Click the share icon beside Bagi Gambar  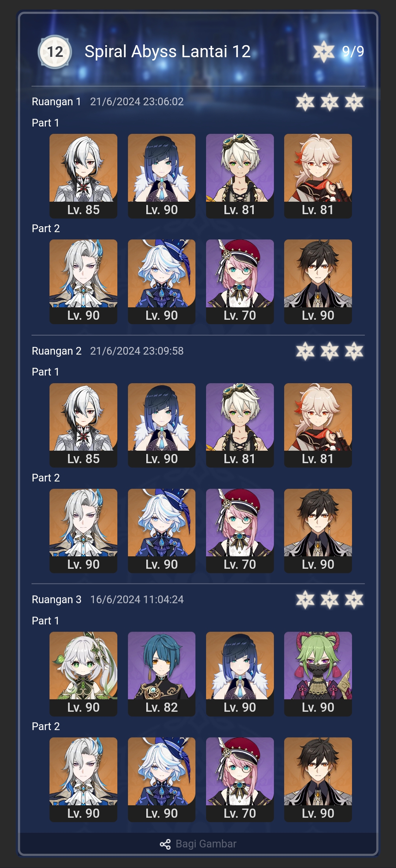[165, 844]
